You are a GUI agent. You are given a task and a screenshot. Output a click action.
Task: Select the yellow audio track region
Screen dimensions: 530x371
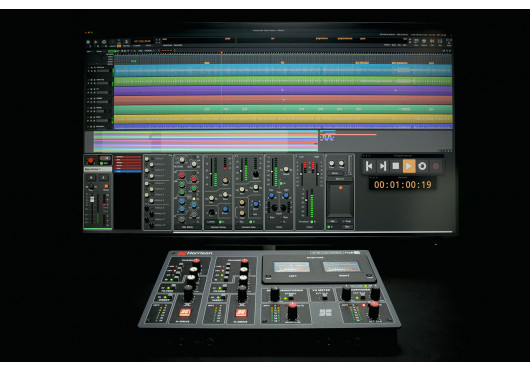tap(283, 119)
